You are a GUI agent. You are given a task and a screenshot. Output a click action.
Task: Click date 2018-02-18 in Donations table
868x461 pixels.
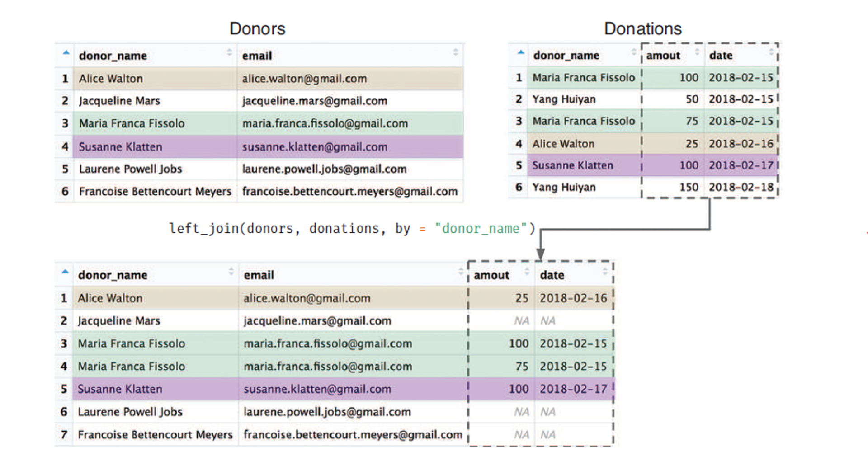741,188
